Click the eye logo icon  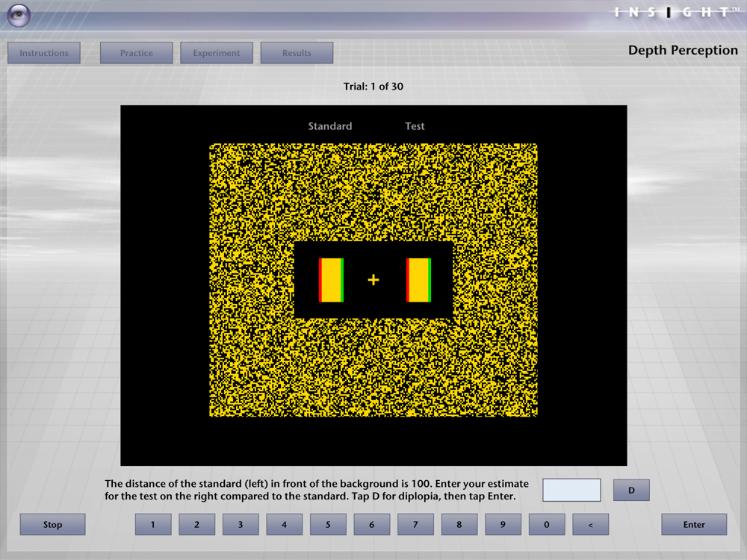click(19, 15)
